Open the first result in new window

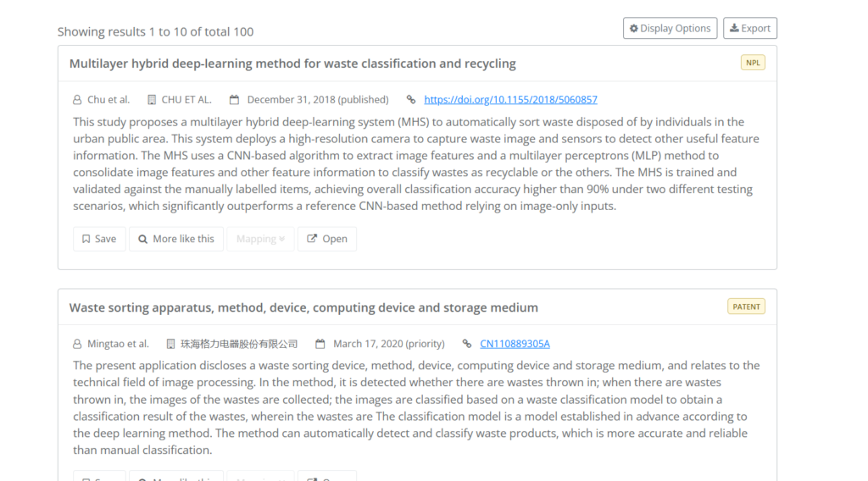pos(327,239)
